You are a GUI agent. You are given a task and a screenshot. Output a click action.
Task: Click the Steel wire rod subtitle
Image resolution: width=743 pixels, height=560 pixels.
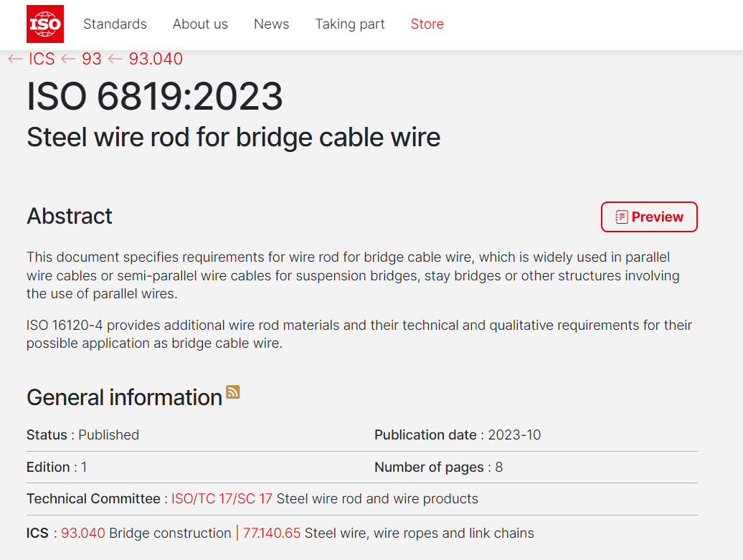233,137
